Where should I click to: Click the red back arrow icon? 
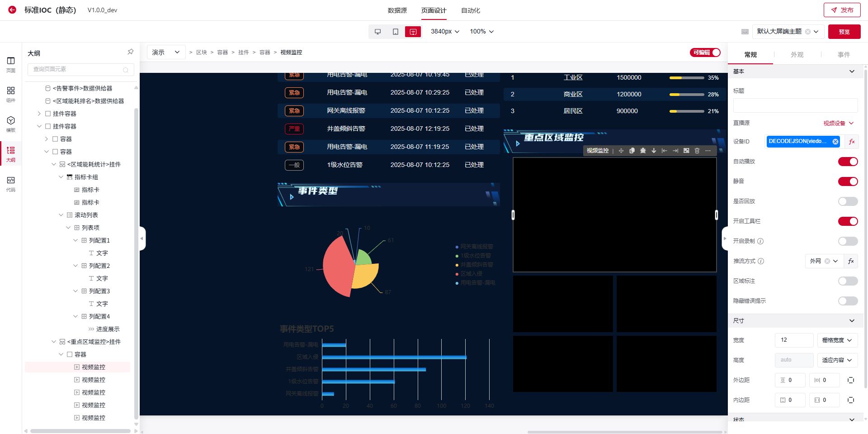(12, 10)
